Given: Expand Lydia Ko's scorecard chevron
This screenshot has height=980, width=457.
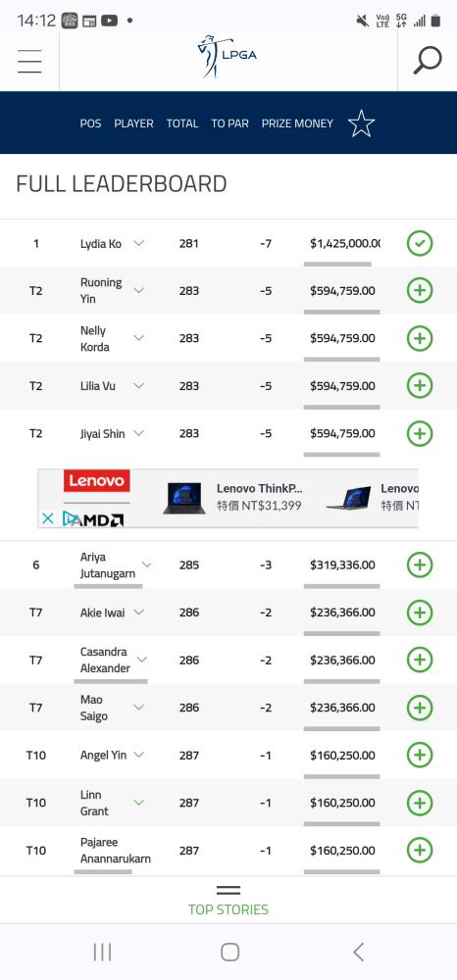Looking at the screenshot, I should pos(139,243).
